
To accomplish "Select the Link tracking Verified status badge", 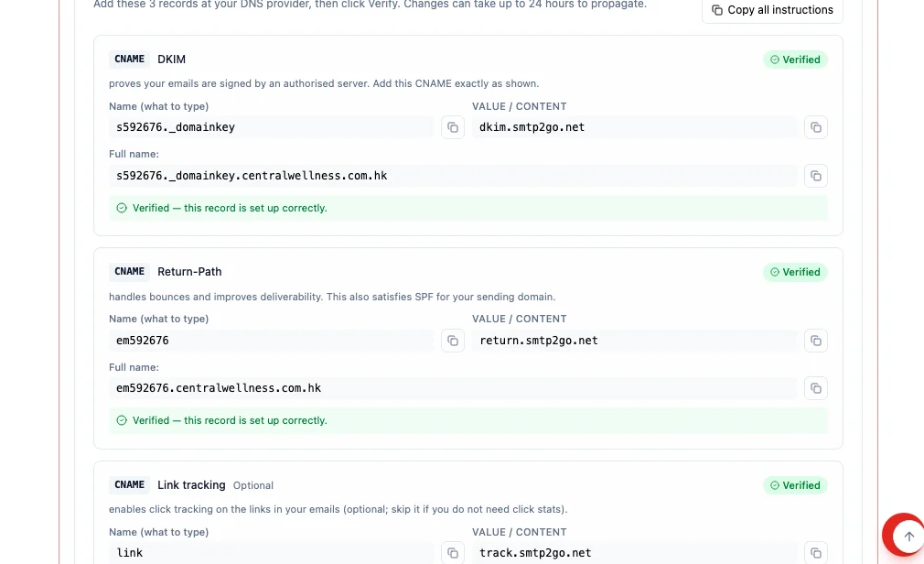I will pos(795,485).
